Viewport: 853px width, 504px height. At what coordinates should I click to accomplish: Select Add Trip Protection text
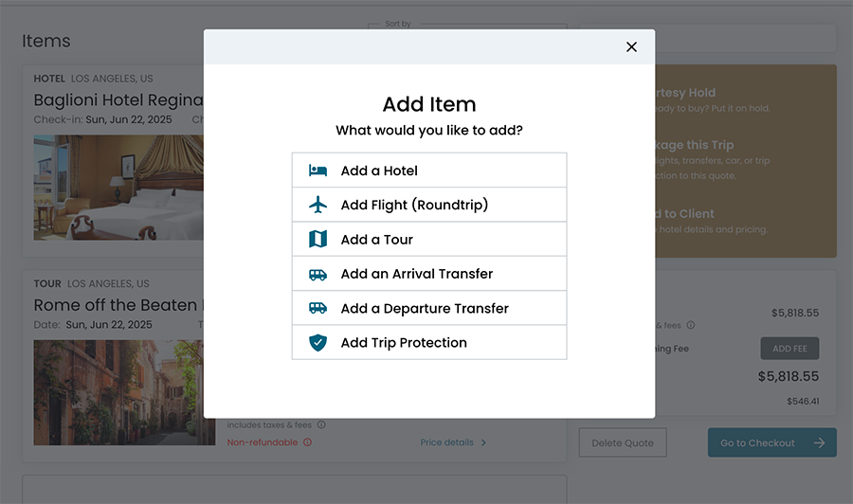click(404, 343)
